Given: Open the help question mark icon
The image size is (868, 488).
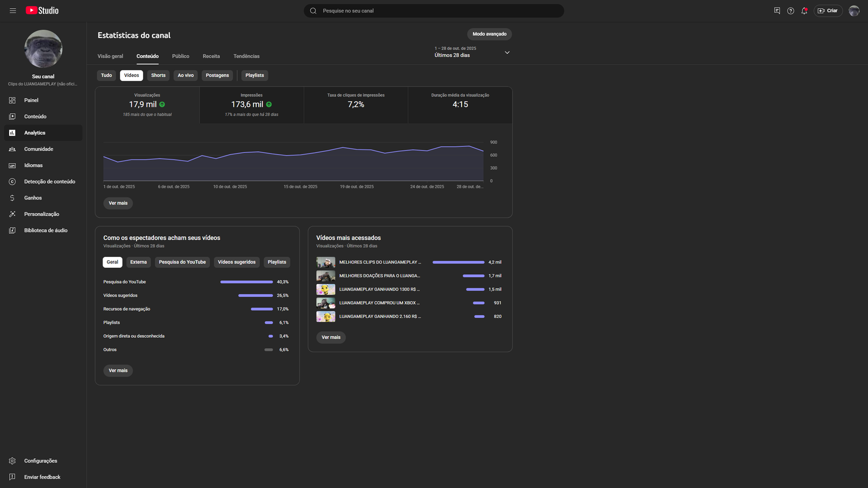Looking at the screenshot, I should click(x=790, y=11).
